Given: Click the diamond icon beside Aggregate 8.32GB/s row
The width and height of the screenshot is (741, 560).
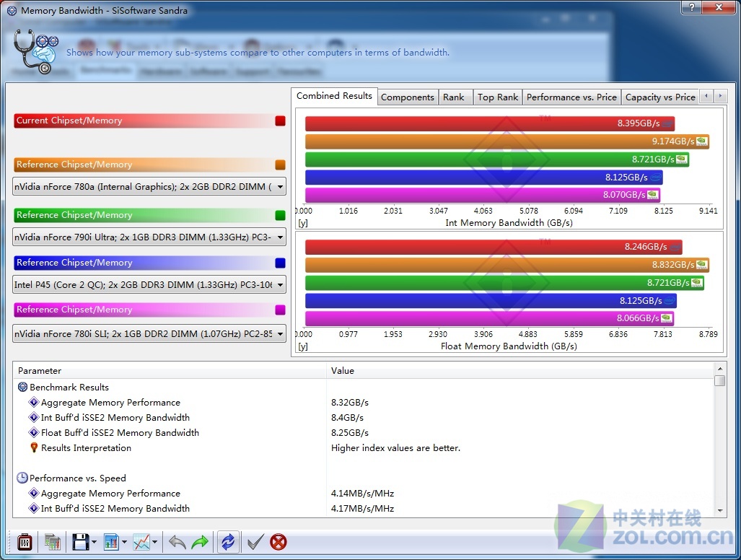Looking at the screenshot, I should click(34, 402).
